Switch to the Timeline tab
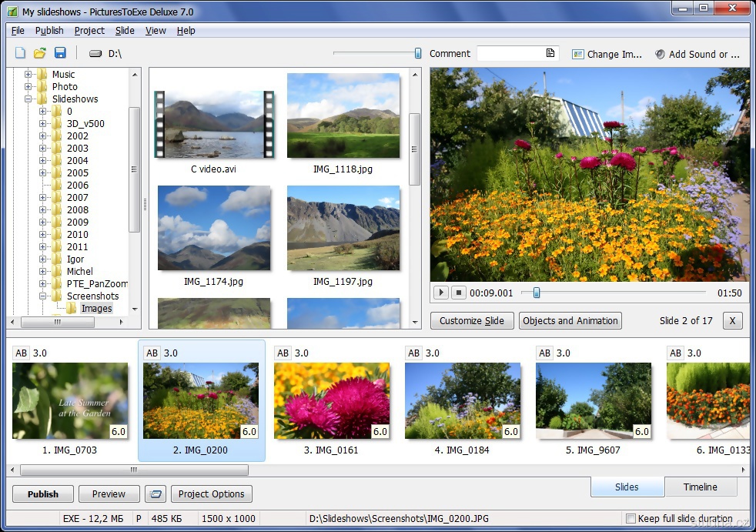756x532 pixels. point(700,487)
